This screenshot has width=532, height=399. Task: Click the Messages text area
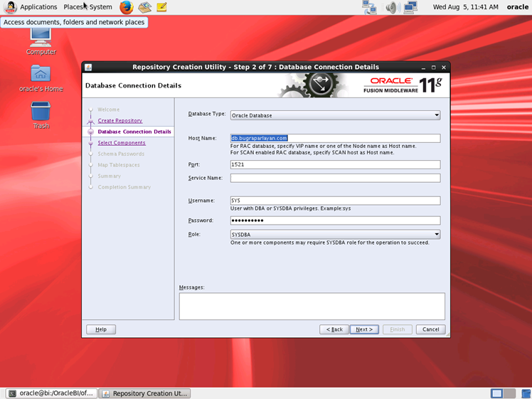coord(312,307)
